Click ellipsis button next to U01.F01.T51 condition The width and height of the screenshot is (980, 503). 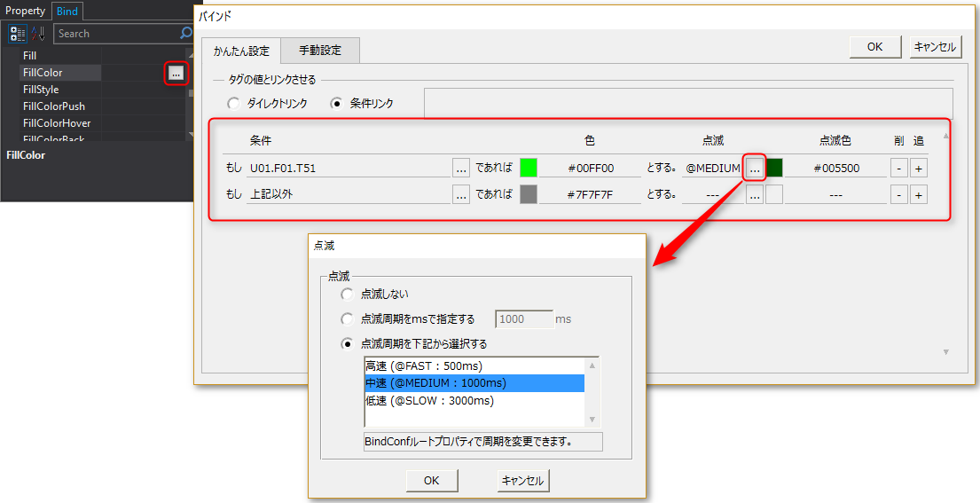point(461,168)
